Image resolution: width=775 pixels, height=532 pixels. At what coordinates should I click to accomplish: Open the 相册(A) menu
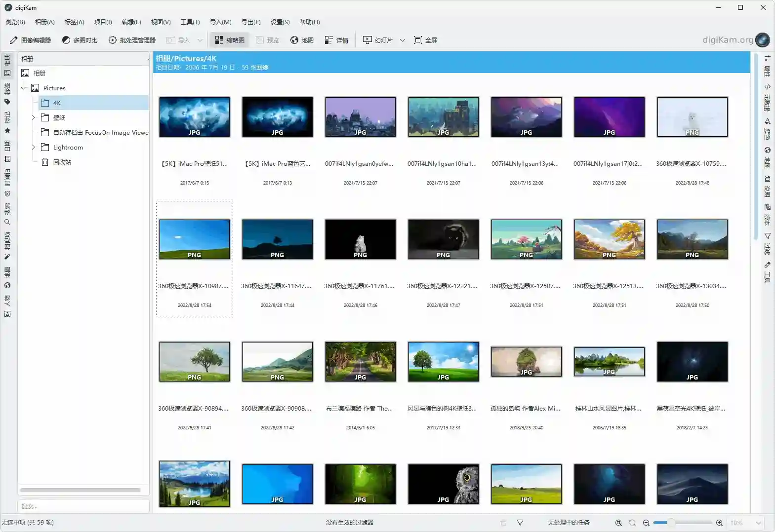[44, 22]
